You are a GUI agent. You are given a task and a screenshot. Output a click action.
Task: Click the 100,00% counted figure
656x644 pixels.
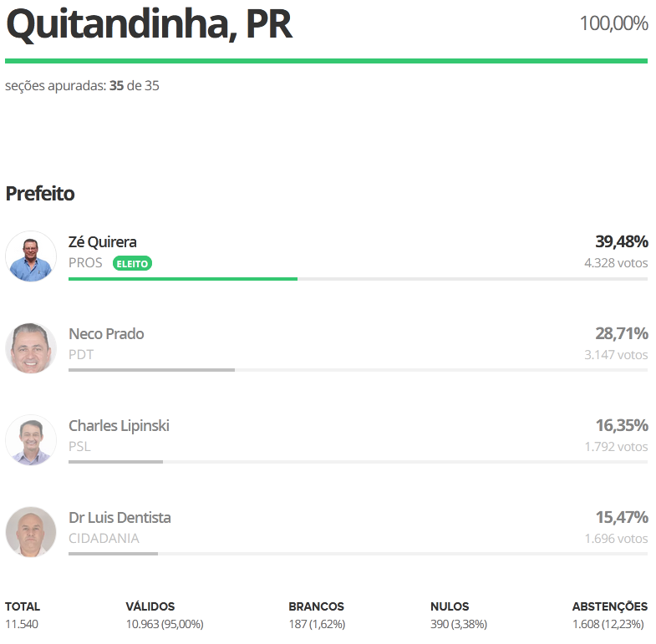(x=613, y=23)
